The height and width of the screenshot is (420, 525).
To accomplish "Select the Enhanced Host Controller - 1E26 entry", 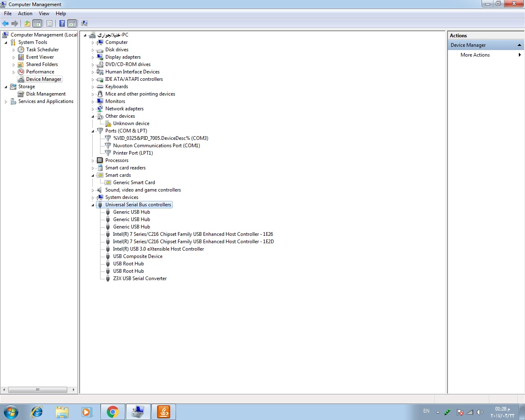I will [193, 234].
